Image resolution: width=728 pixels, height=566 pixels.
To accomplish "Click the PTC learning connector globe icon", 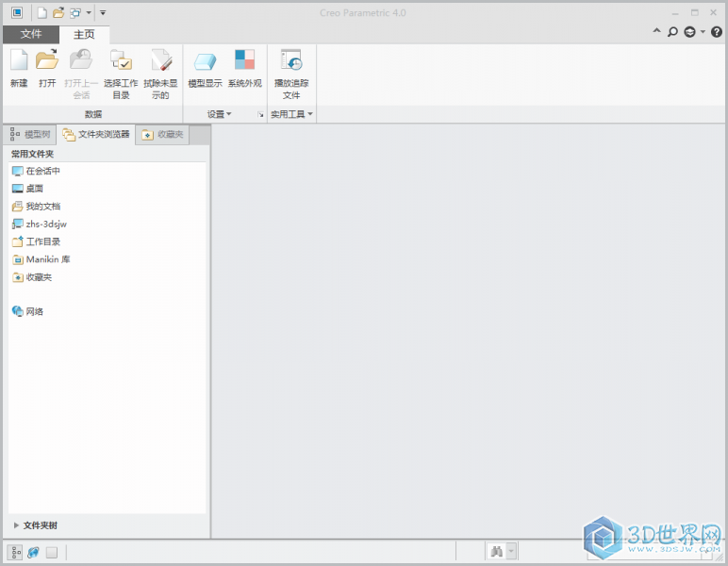I will 689,31.
